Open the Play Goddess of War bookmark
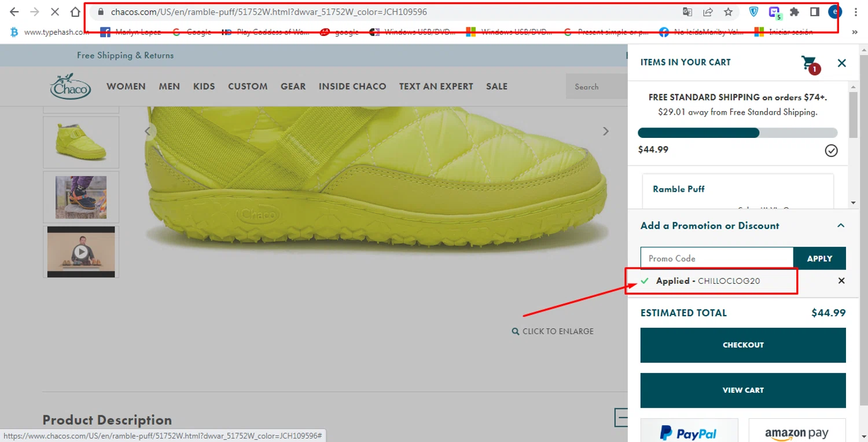 click(266, 32)
